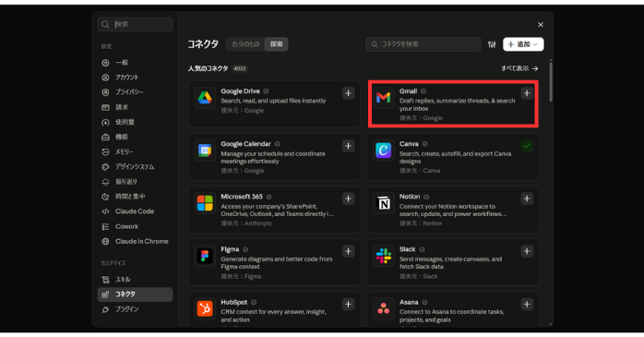Open the connector filter sliders icon
The height and width of the screenshot is (337, 644).
coord(492,44)
